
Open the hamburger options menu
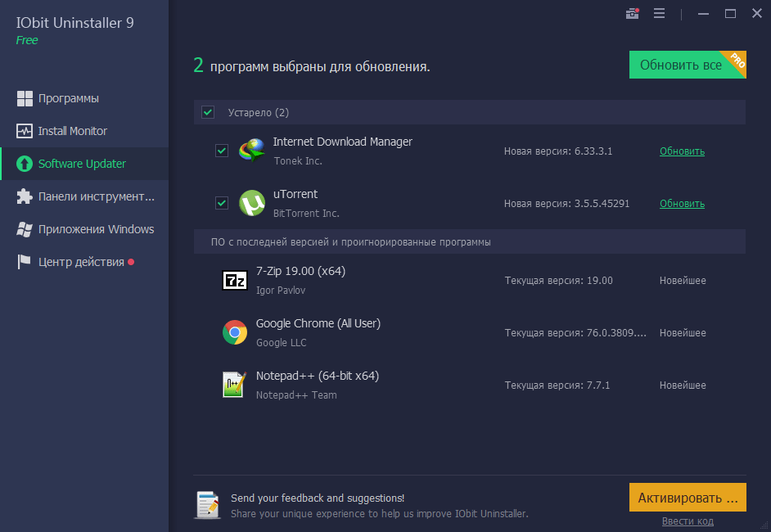coord(659,13)
